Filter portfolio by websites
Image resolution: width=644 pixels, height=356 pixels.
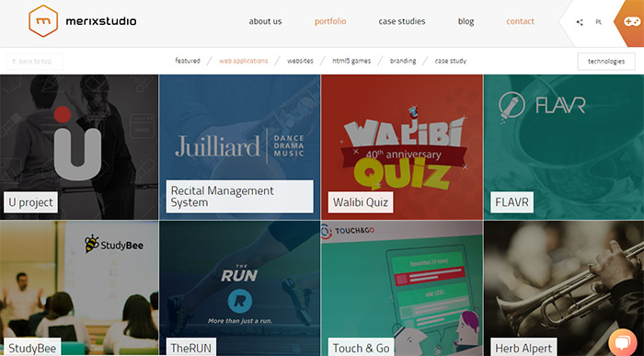pos(300,61)
